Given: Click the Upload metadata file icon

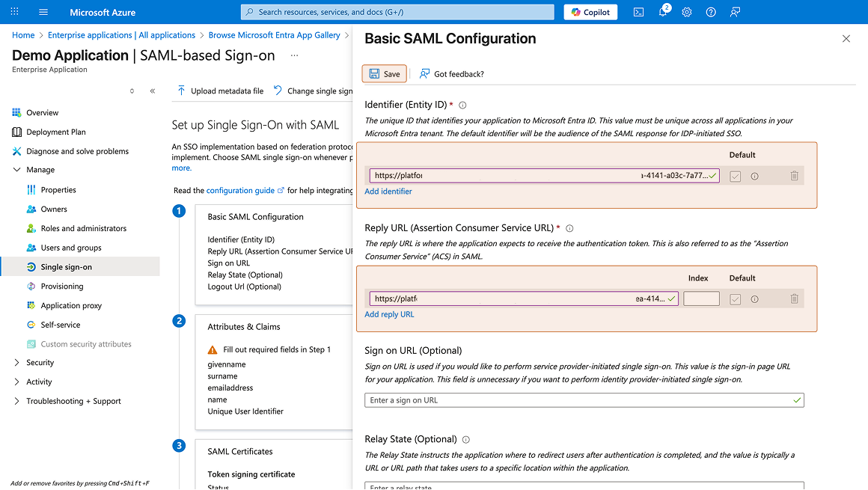Looking at the screenshot, I should pos(182,90).
